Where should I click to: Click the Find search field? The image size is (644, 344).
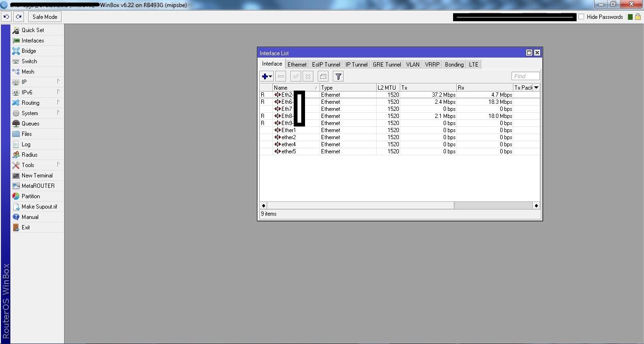click(525, 76)
